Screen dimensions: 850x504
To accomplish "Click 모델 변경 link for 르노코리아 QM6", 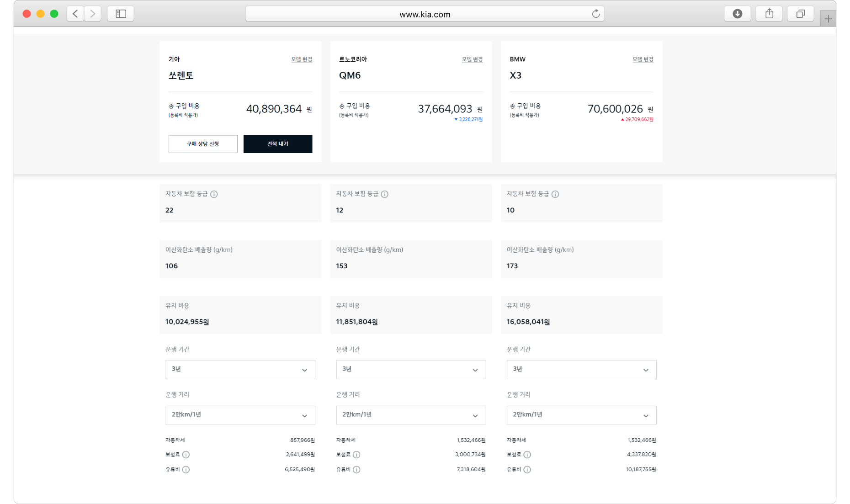I will [x=472, y=59].
